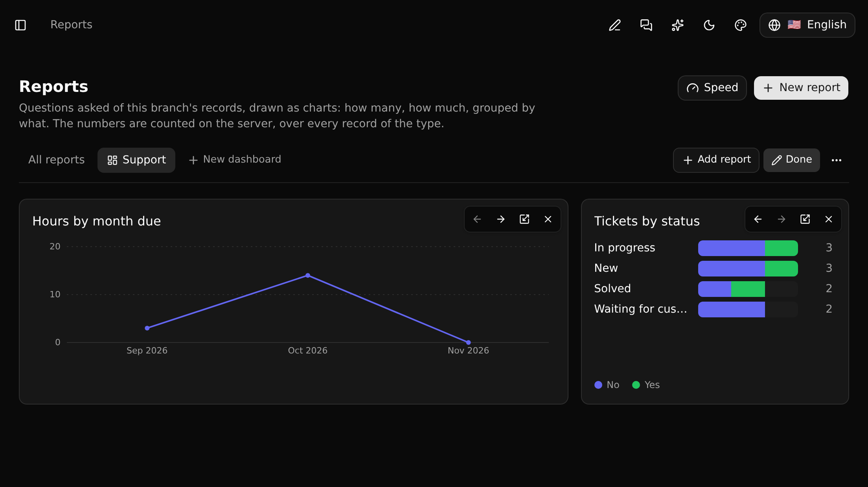
Task: Finish editing with the Done button
Action: (x=791, y=160)
